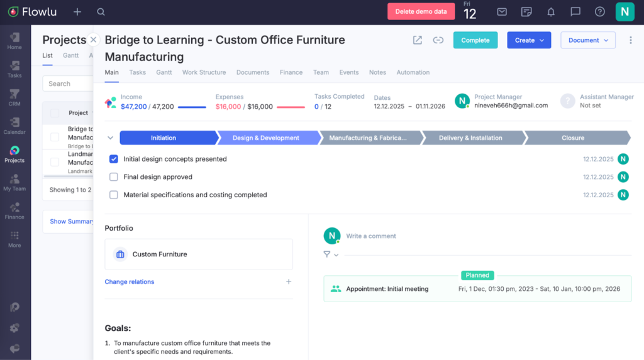
Task: Open user profile avatar N in top bar
Action: click(x=625, y=11)
